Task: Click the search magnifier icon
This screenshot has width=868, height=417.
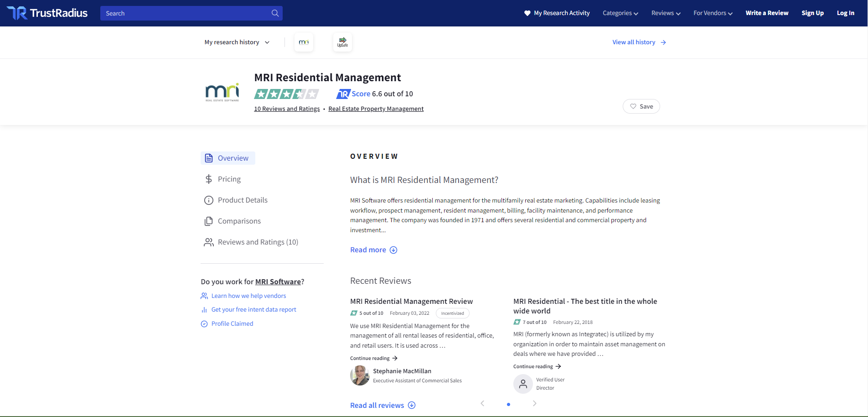Action: pos(275,13)
